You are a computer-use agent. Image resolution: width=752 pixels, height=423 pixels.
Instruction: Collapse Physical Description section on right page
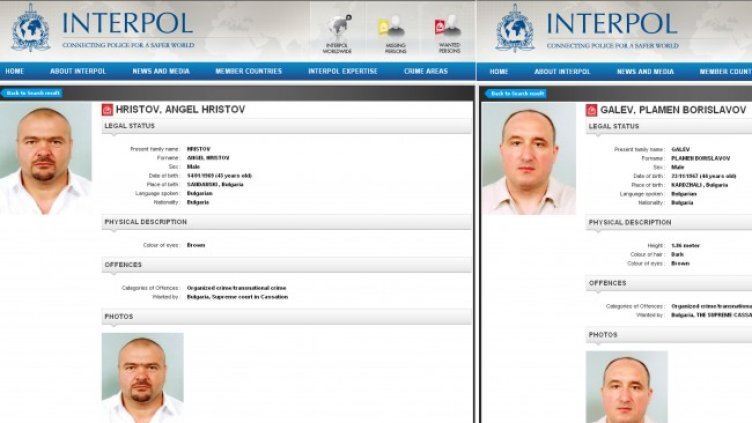click(x=668, y=222)
